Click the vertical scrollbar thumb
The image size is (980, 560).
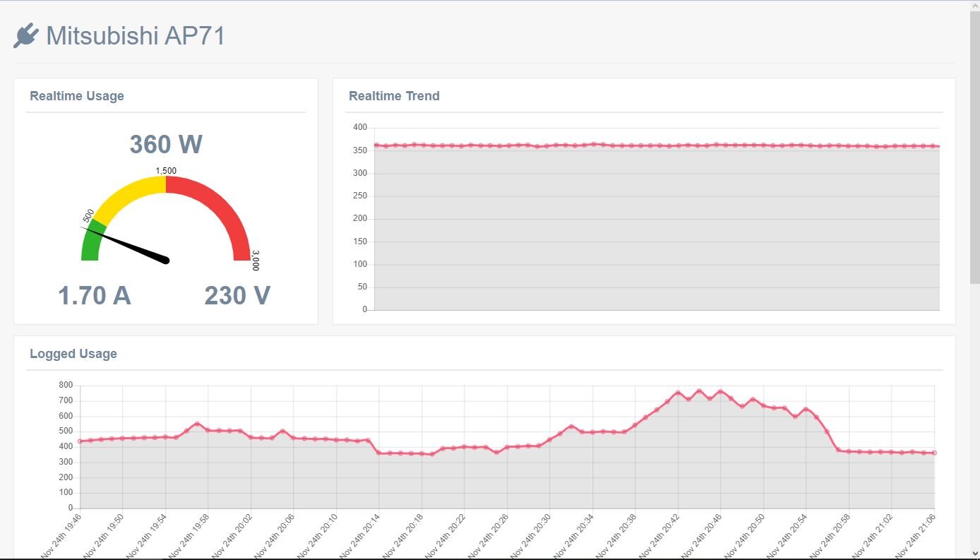[x=975, y=148]
